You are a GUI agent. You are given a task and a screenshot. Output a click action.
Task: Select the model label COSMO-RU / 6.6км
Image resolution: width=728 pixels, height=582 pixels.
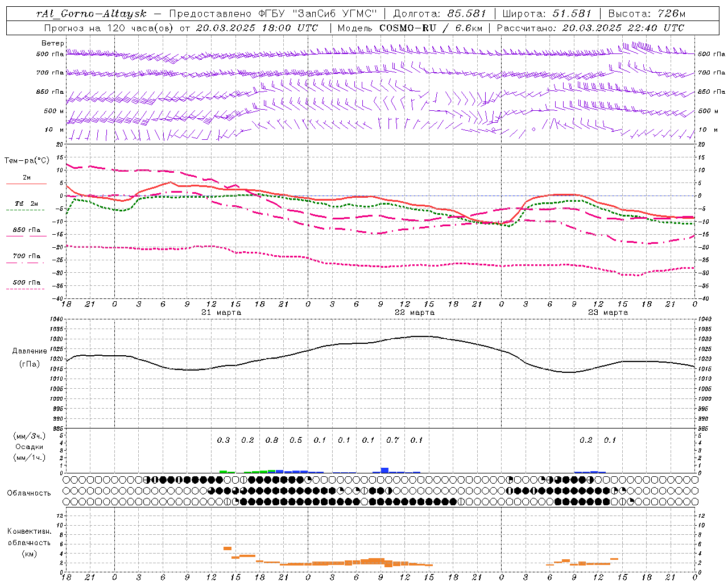click(x=431, y=28)
